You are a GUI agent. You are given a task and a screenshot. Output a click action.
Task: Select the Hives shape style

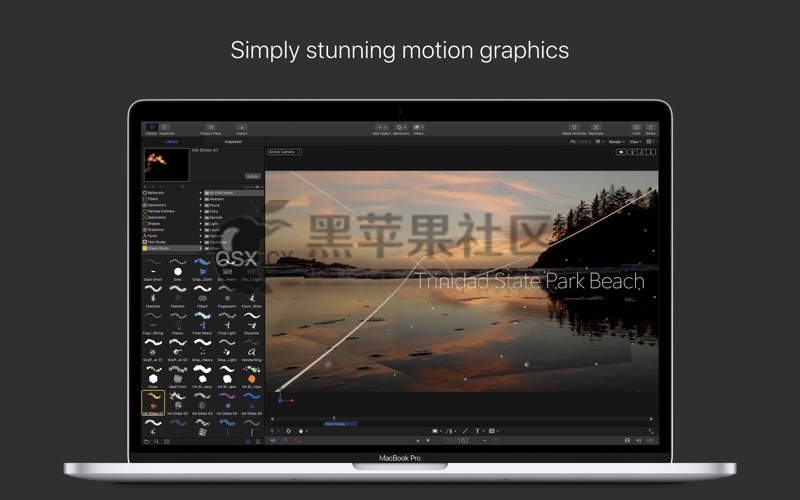click(153, 377)
